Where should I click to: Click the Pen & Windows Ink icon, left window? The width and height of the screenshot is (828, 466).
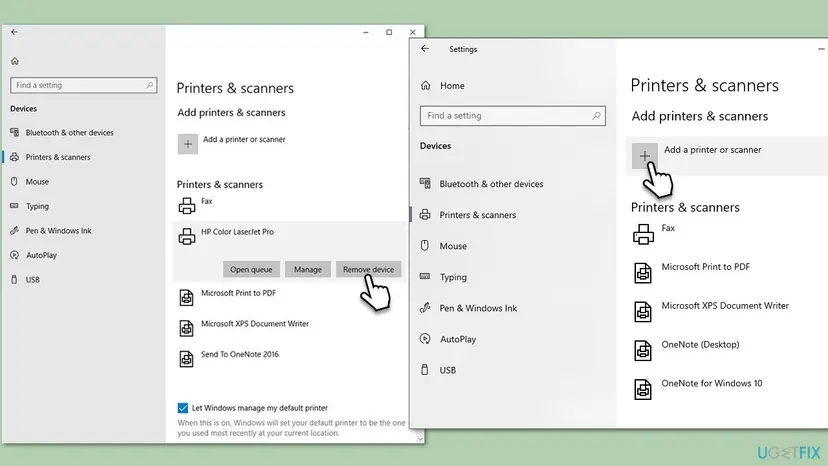(x=14, y=230)
